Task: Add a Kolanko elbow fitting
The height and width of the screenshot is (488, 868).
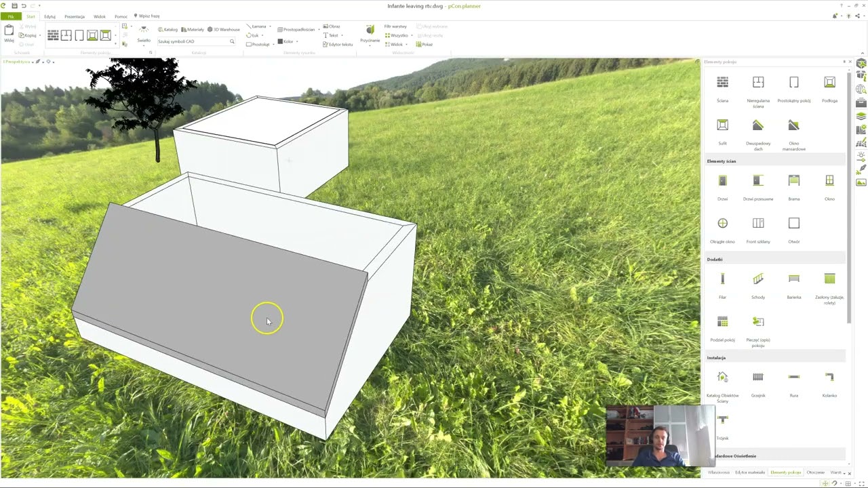Action: (829, 383)
